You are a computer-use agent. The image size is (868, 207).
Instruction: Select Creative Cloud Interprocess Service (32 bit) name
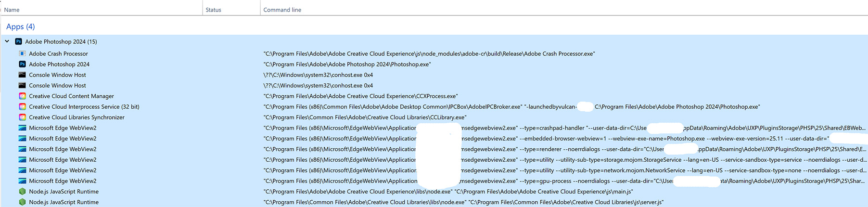[84, 106]
